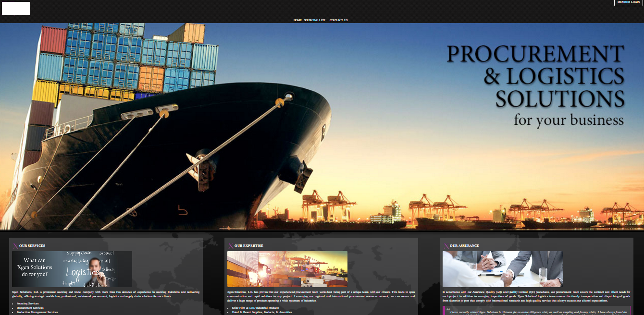Click the Our Assurance section heading
The image size is (644, 315).
coord(464,246)
